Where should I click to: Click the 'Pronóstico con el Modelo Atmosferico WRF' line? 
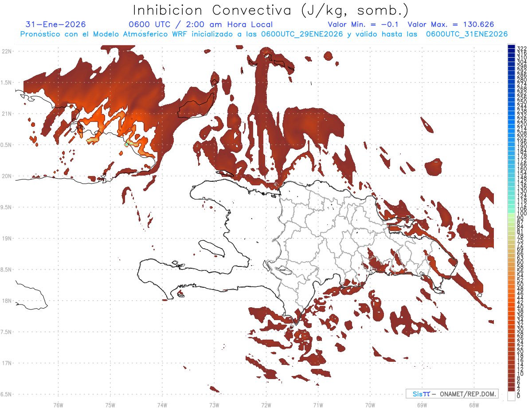click(x=264, y=34)
